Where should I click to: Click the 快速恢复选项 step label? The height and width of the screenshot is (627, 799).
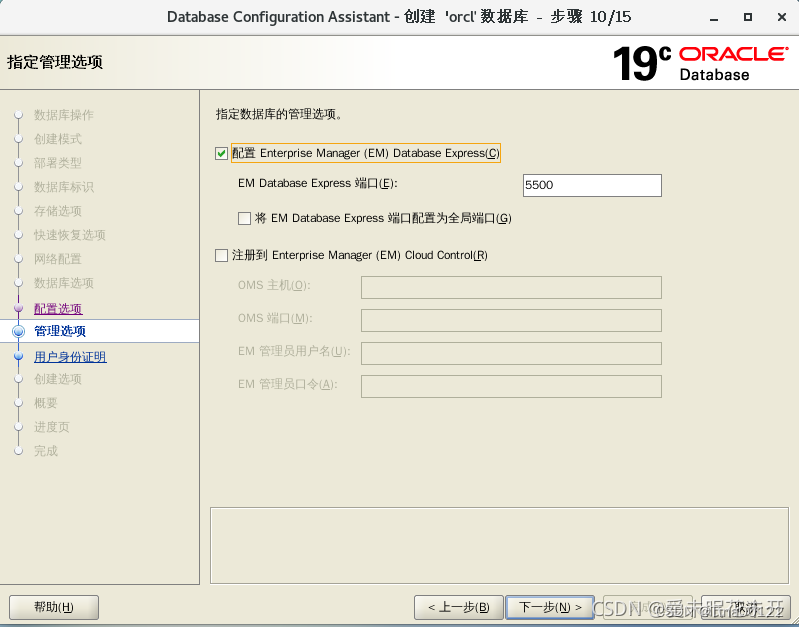pos(70,235)
